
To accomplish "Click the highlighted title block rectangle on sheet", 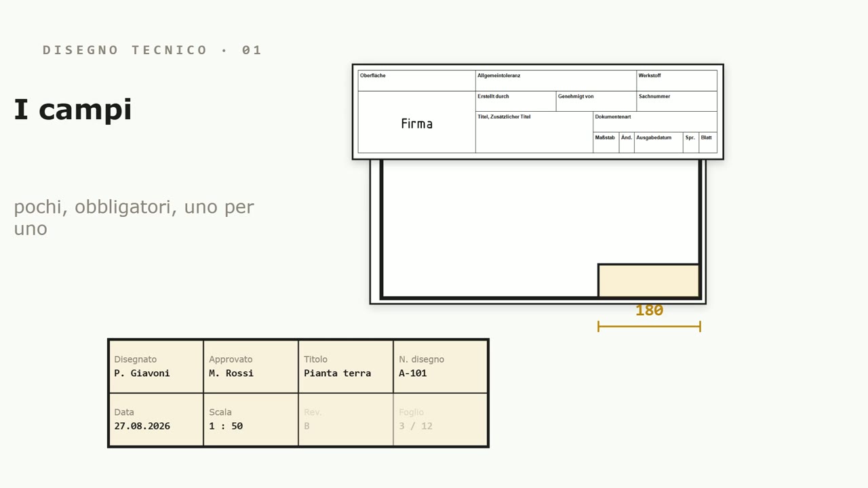I will tap(649, 281).
